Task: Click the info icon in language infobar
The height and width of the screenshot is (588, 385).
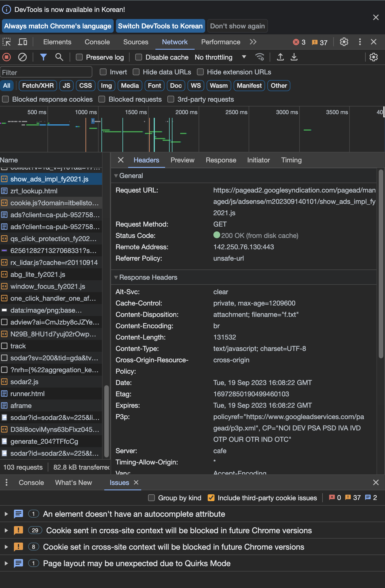Action: pyautogui.click(x=7, y=10)
